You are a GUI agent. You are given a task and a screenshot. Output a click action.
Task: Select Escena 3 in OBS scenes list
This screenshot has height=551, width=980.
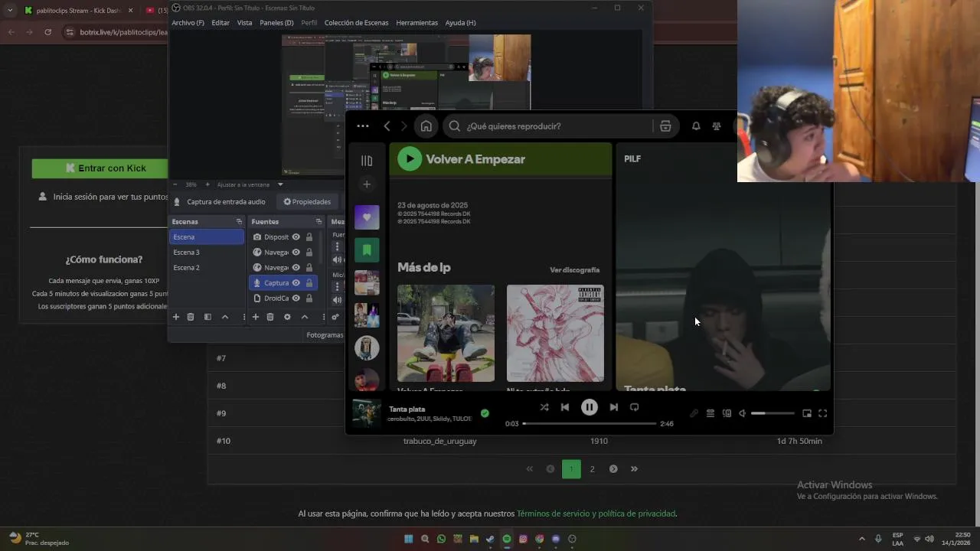pos(207,253)
